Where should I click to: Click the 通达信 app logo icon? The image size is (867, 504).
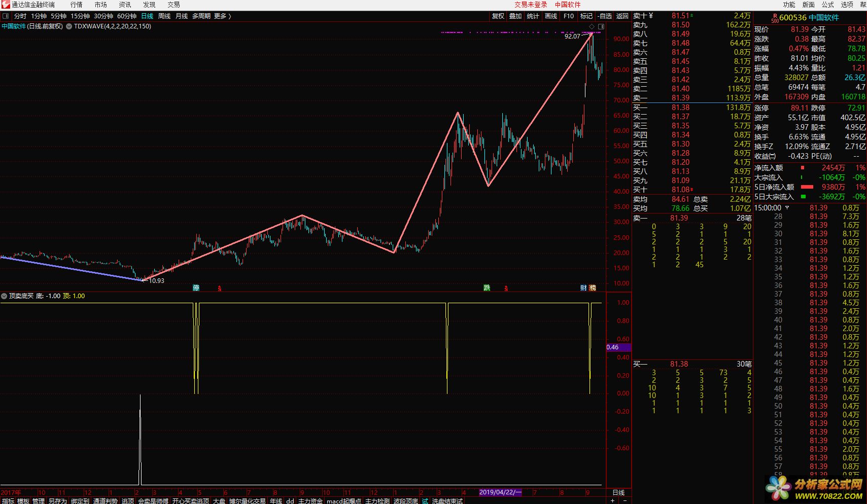coord(6,5)
